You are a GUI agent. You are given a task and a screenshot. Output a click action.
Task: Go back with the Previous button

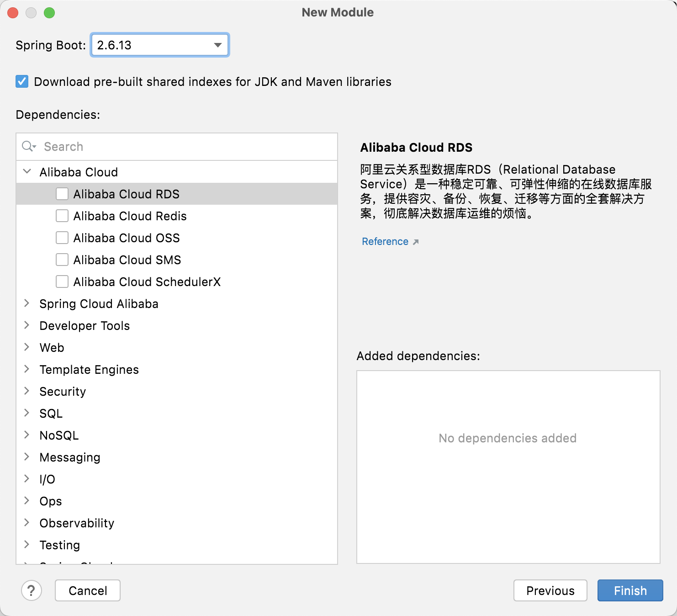550,590
